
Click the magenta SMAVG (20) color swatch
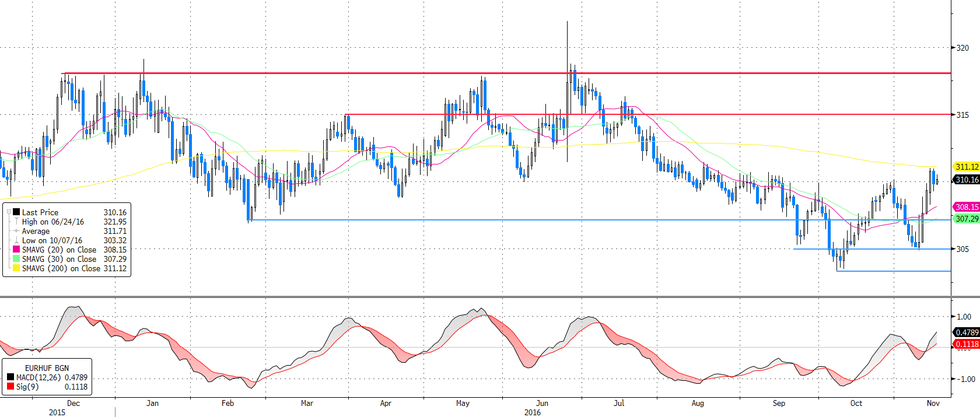point(17,250)
